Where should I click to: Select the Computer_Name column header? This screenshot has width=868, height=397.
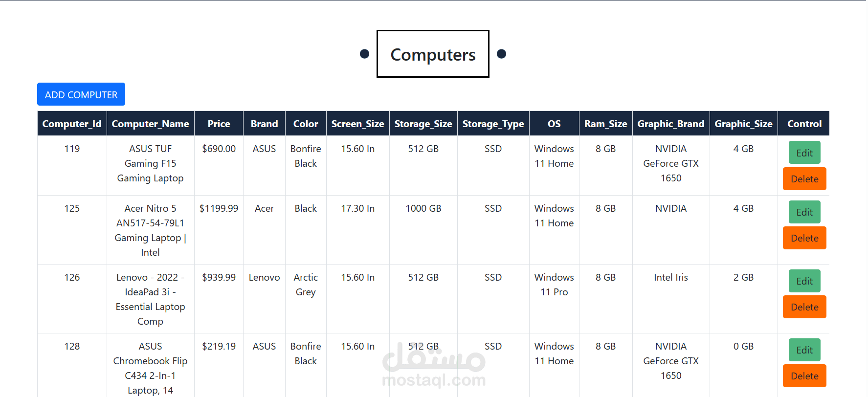coord(151,124)
